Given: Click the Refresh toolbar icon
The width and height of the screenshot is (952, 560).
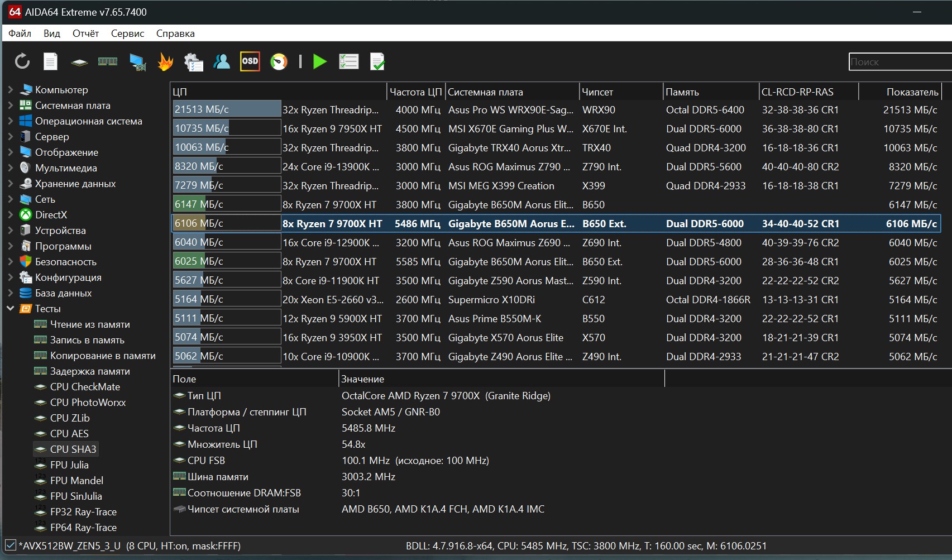Looking at the screenshot, I should pyautogui.click(x=22, y=61).
